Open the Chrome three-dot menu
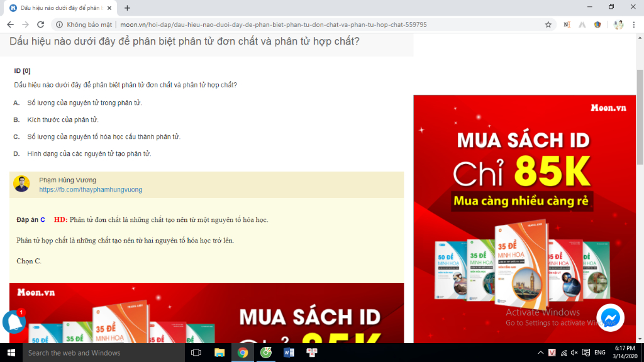Screen dimensions: 644x362 tap(634, 25)
